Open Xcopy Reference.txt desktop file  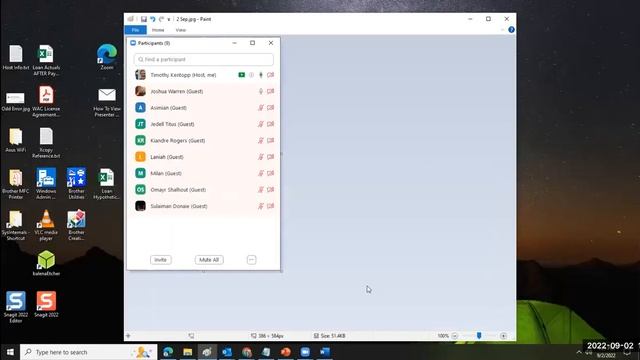46,142
